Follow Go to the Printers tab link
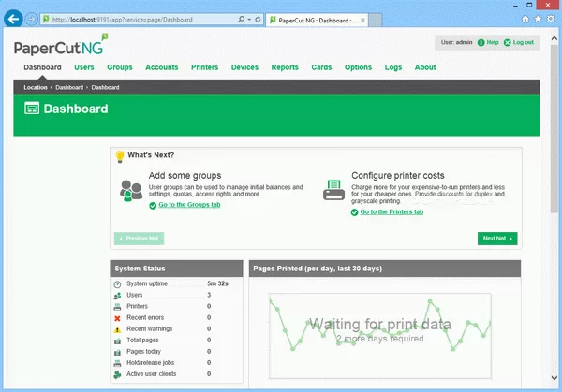 click(392, 212)
